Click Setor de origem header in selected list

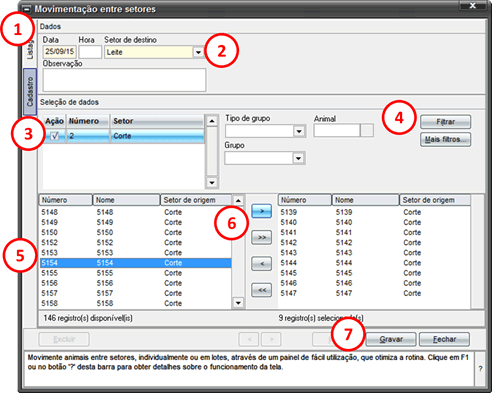pyautogui.click(x=435, y=200)
